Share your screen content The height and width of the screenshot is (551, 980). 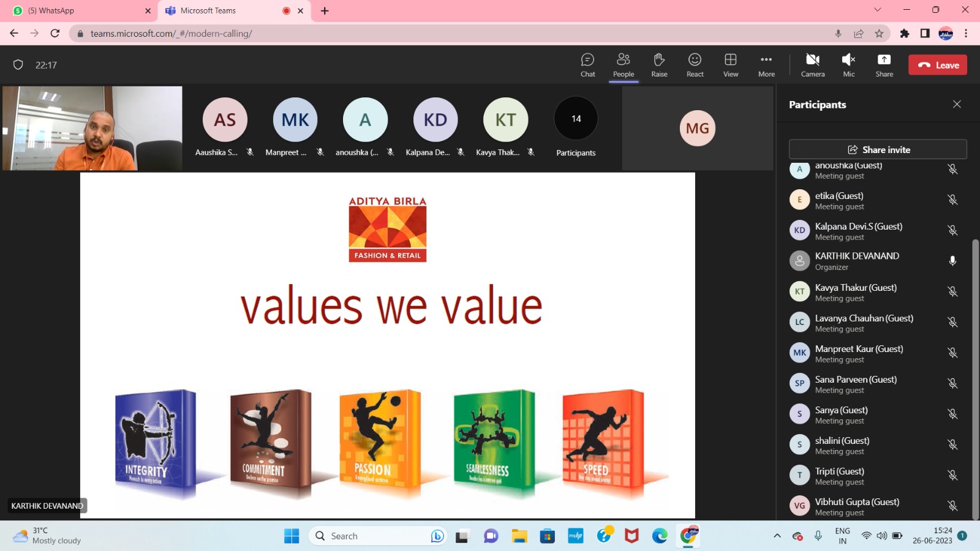(x=884, y=65)
